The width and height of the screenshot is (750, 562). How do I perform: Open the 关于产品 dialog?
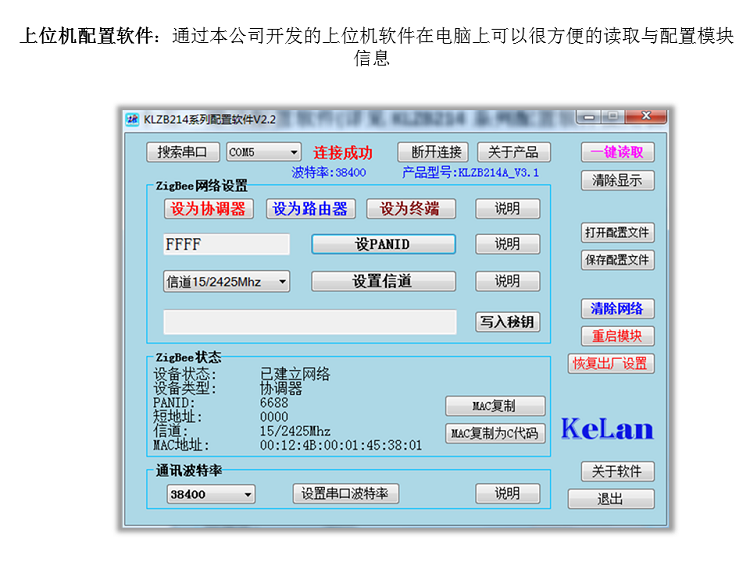[x=514, y=152]
